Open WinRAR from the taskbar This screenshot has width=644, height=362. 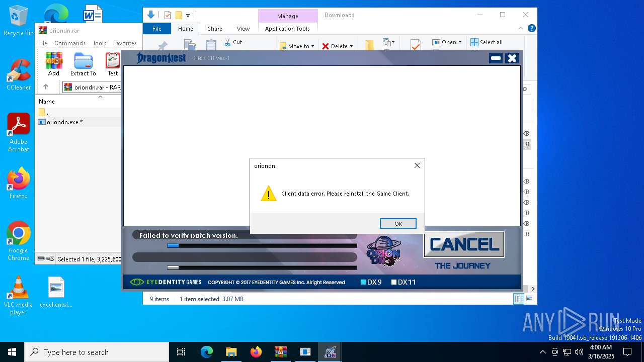[x=280, y=352]
